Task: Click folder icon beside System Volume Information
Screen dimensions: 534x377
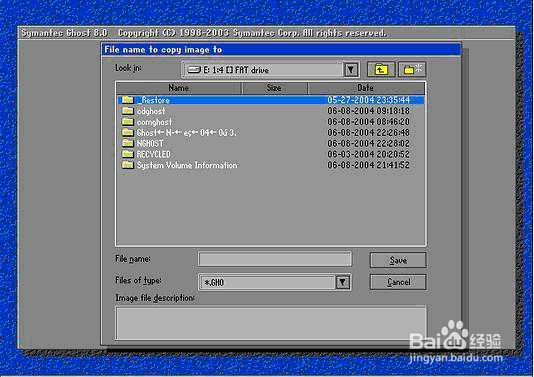Action: tap(128, 165)
